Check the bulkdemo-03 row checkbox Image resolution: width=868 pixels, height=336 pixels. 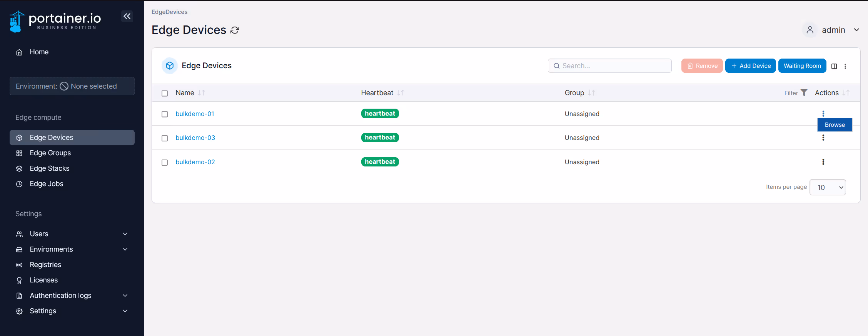click(x=165, y=138)
